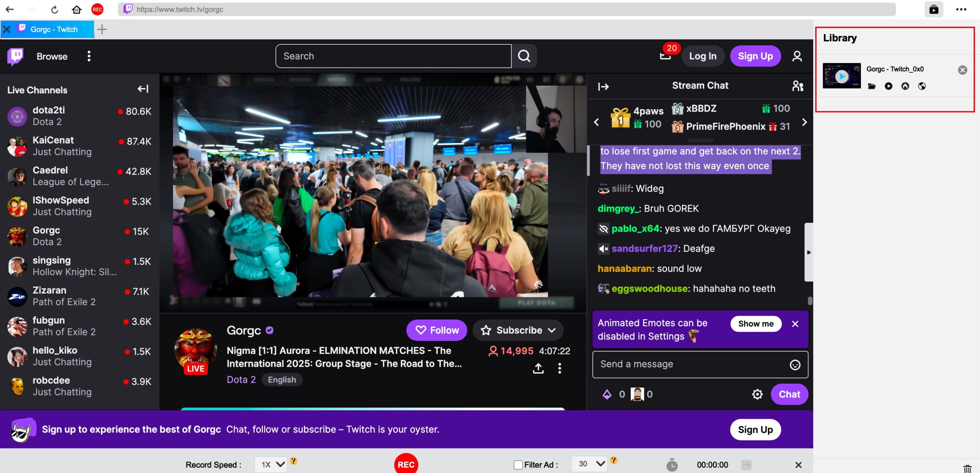The width and height of the screenshot is (980, 473).
Task: Open chat settings gear icon
Action: [x=757, y=394]
